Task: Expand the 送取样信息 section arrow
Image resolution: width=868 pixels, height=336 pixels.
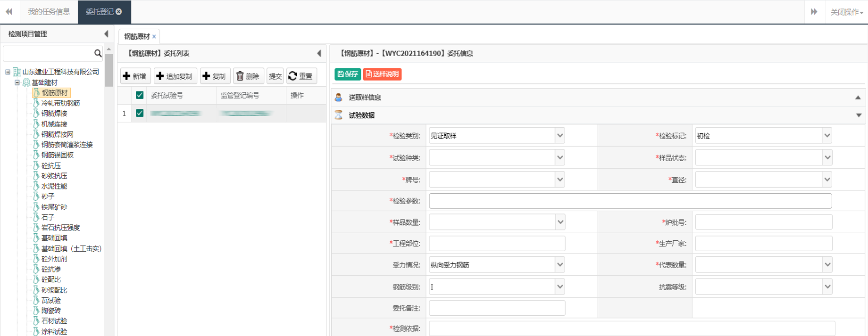Action: click(x=858, y=98)
